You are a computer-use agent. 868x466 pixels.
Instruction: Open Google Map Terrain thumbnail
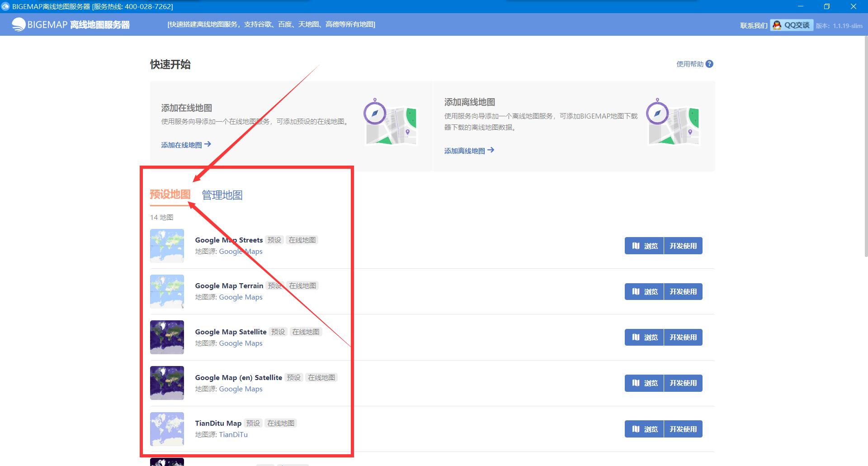click(x=167, y=291)
